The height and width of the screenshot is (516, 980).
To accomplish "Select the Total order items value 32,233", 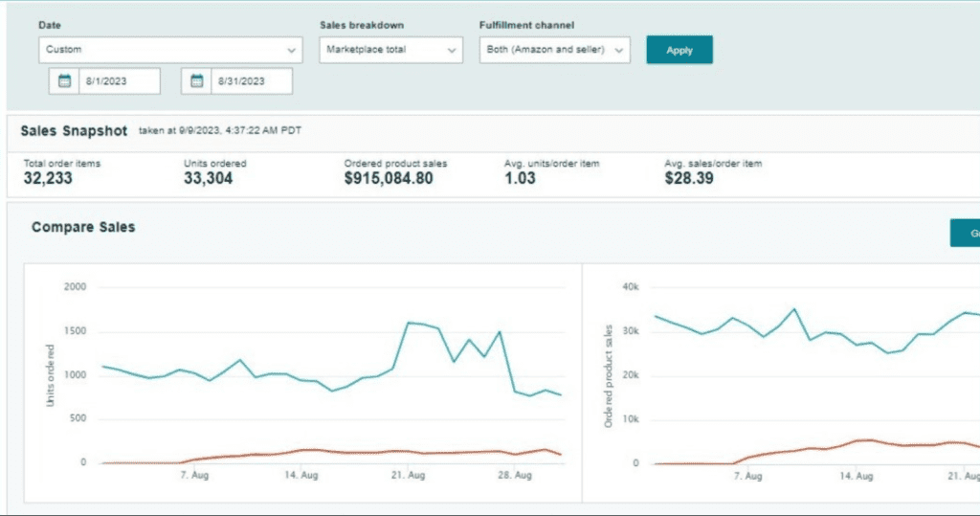I will click(x=48, y=178).
